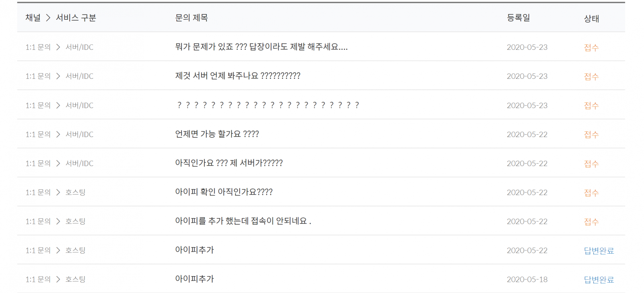The height and width of the screenshot is (293, 644).
Task: Open inquiry "아이피를 추가 했는데 접속이 안되네요 ."
Action: click(243, 221)
